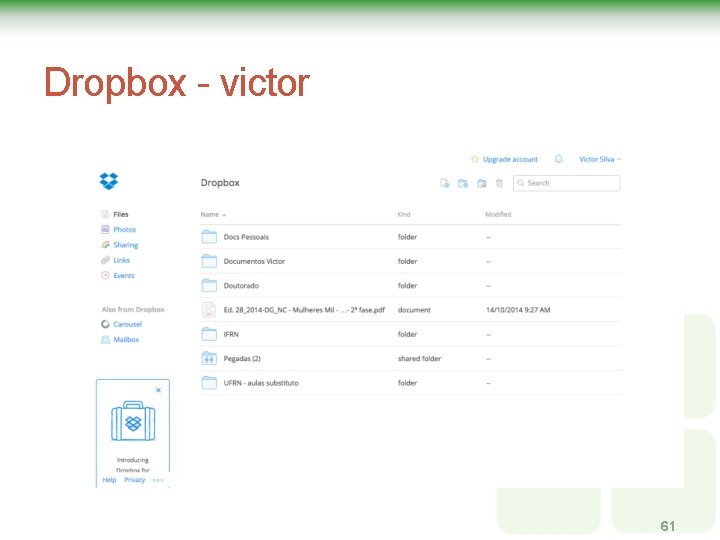The height and width of the screenshot is (540, 720).
Task: Go to Photos label in sidebar
Action: [x=124, y=229]
